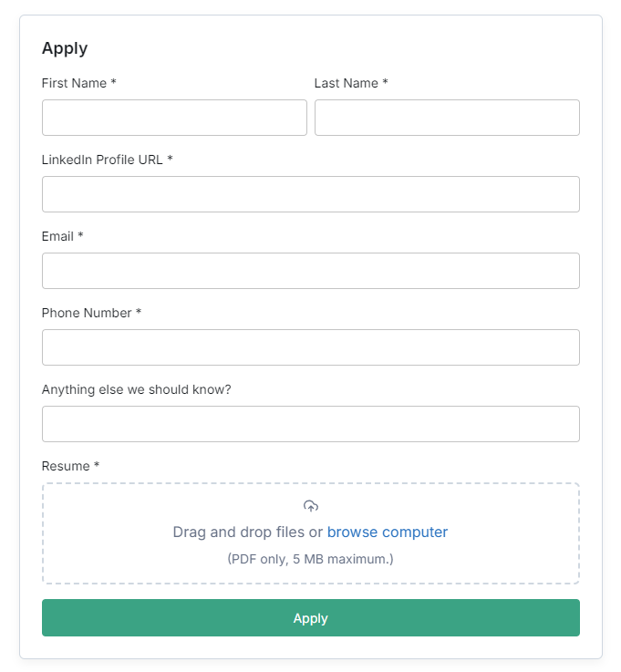The image size is (621, 672).
Task: Click the 'Resume *' label
Action: click(70, 466)
